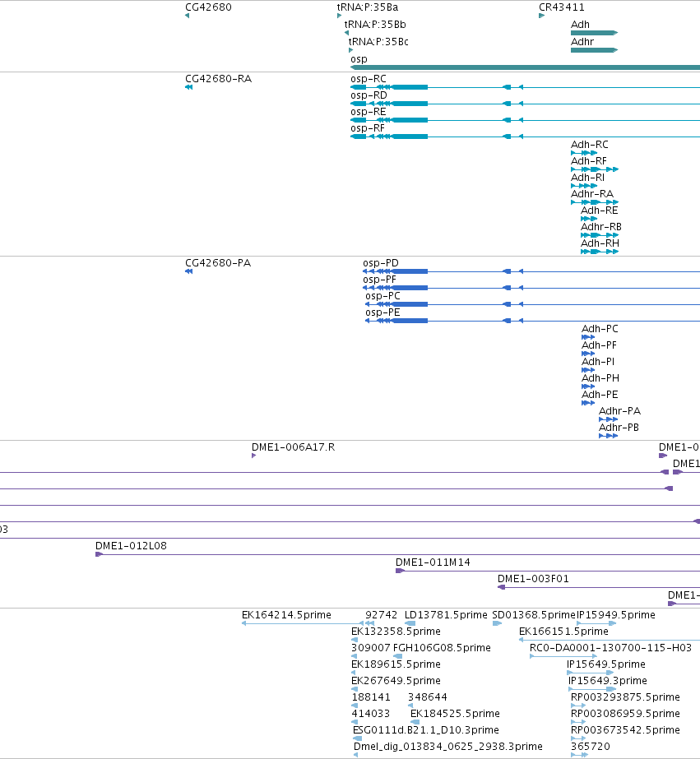Select the osp-PE protein feature
Viewport: 700px width, 759px height.
[532, 321]
